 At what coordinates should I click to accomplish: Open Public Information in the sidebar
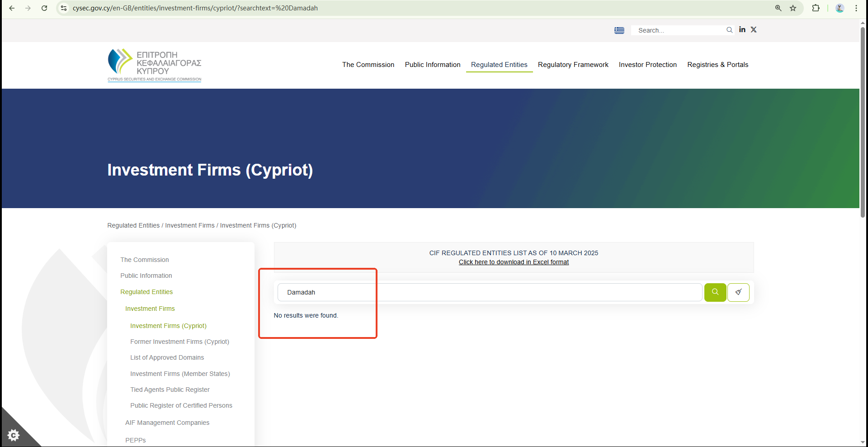point(146,276)
